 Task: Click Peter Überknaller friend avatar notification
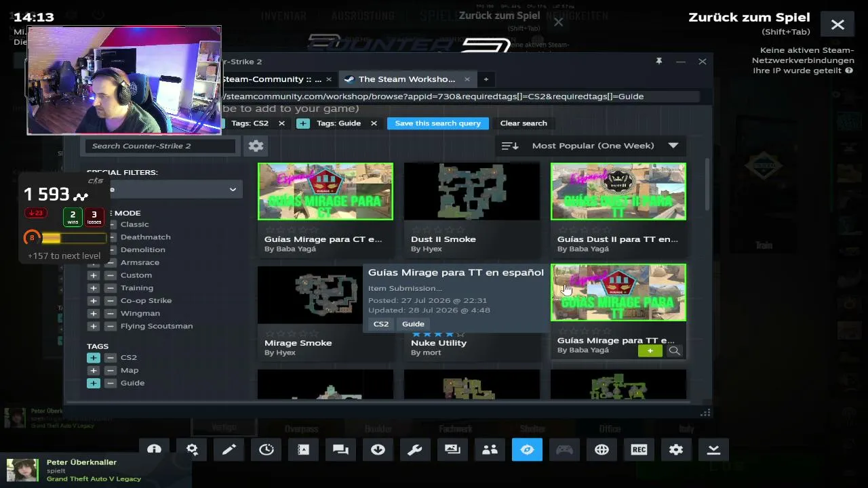[x=22, y=470]
